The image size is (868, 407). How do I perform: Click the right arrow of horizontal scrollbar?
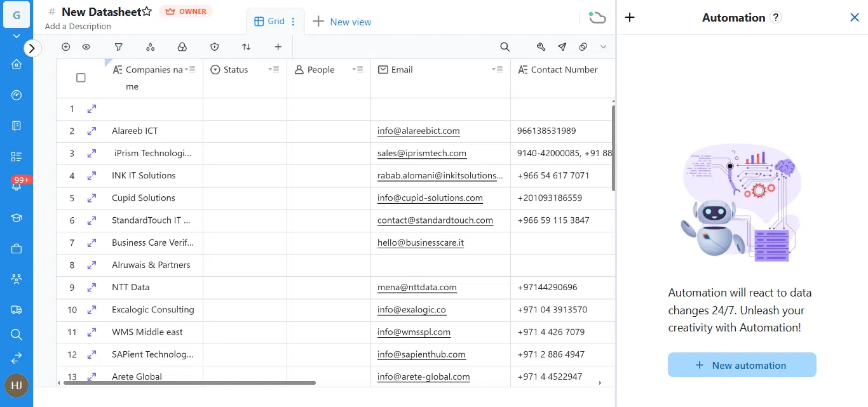click(600, 383)
